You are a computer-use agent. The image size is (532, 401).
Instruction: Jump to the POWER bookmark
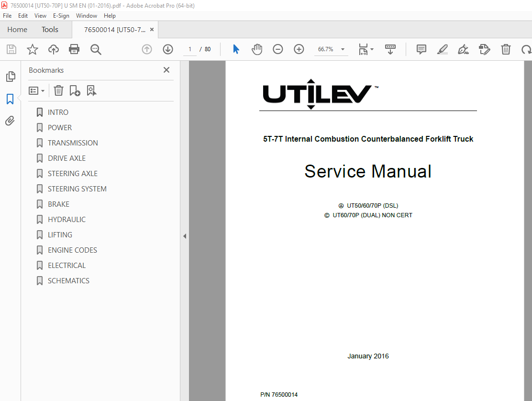coord(60,128)
